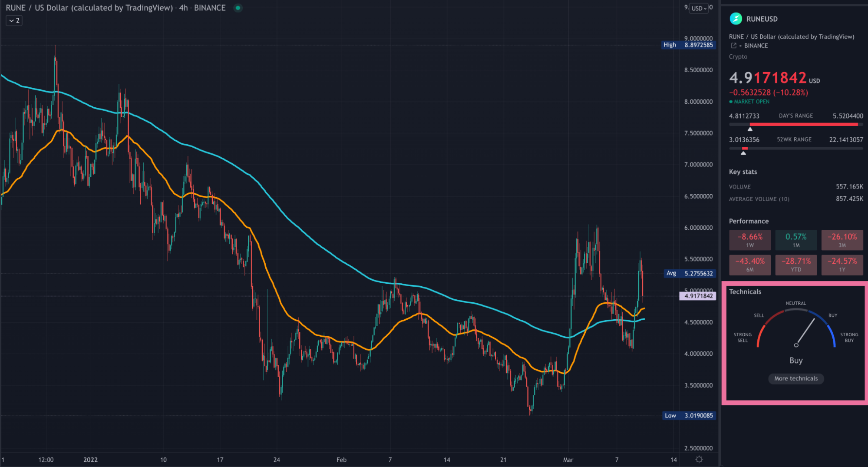Click the Mar label on time axis

pos(568,460)
